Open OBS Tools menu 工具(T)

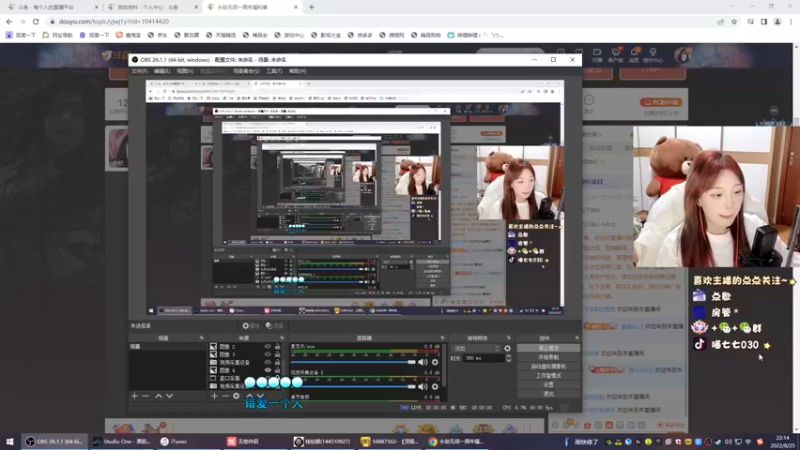tap(274, 71)
